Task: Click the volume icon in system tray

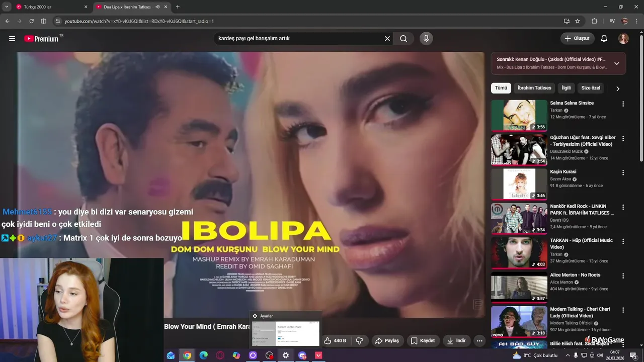Action: 600,355
